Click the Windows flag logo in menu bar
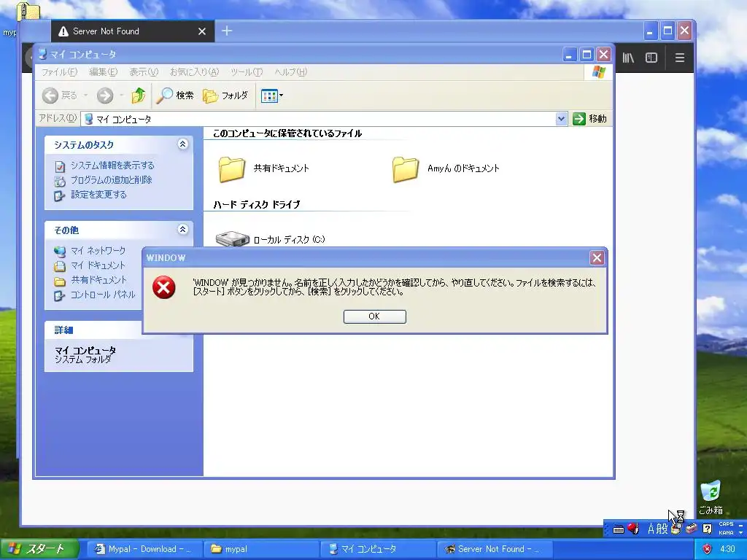The width and height of the screenshot is (747, 560). (598, 72)
